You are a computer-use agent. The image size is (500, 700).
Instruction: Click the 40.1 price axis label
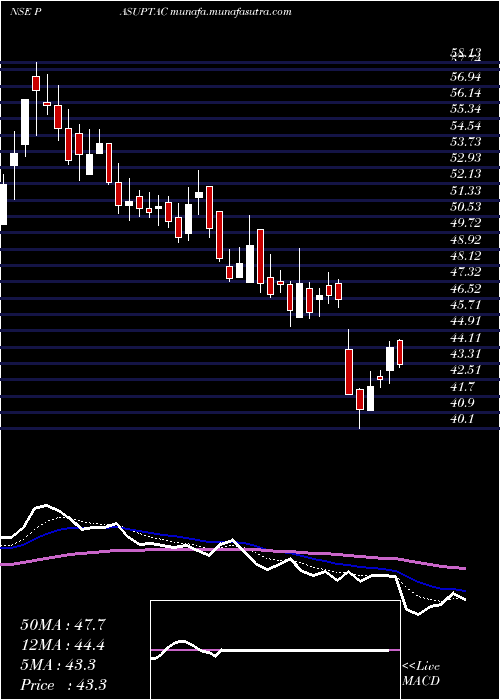point(462,419)
